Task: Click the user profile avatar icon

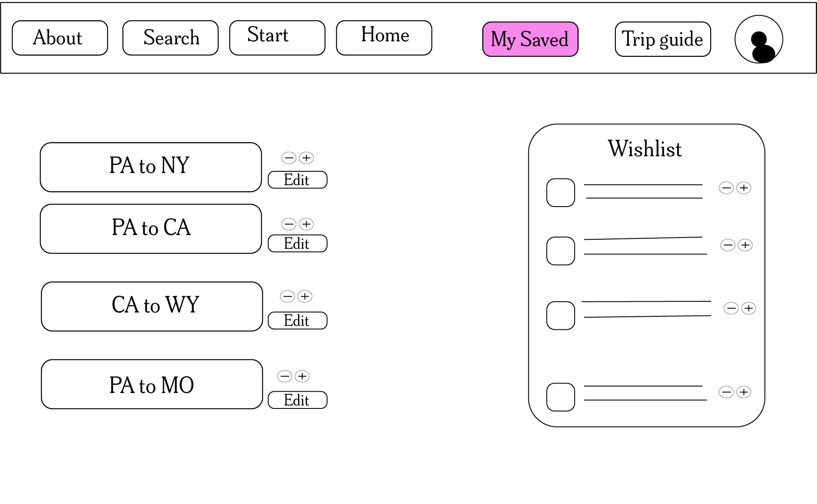Action: click(x=758, y=40)
